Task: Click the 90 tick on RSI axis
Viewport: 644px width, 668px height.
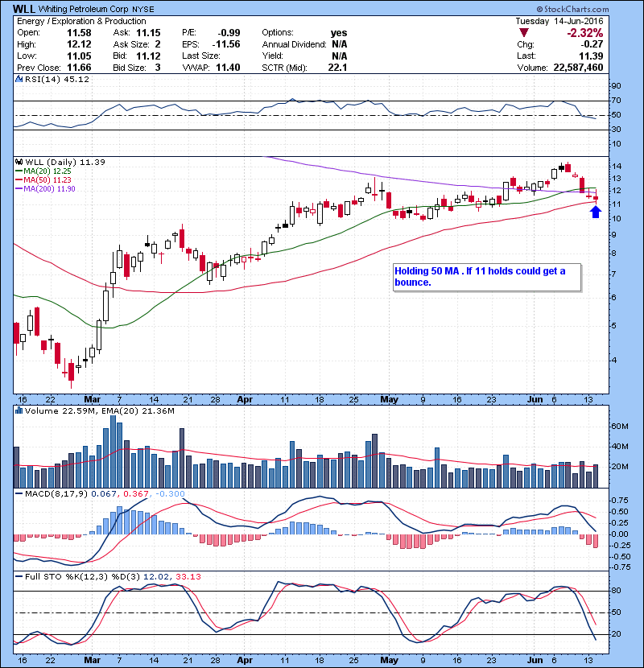Action: coord(617,86)
